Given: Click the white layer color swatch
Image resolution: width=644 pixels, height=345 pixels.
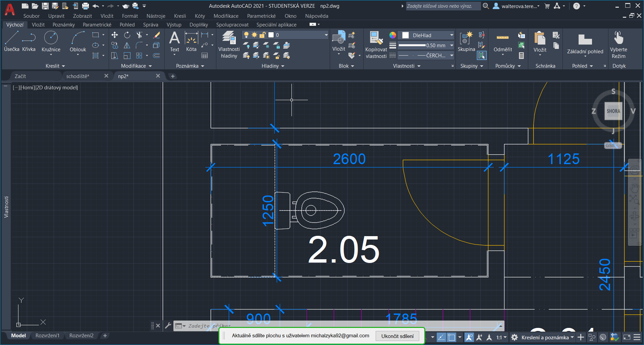Looking at the screenshot, I should 271,35.
